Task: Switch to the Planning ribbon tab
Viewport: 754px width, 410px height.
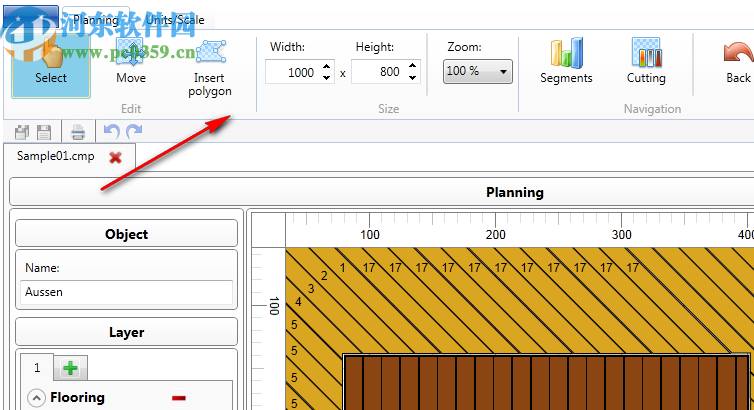Action: (96, 20)
